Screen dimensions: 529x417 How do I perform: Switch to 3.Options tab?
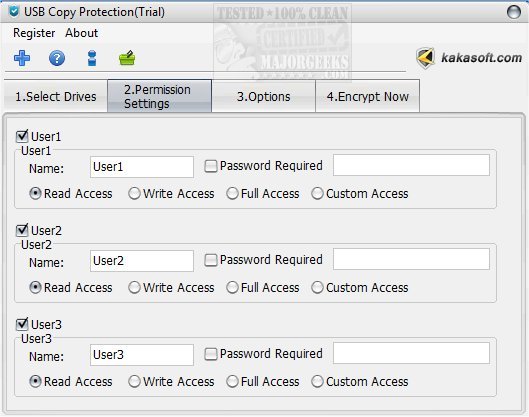[263, 97]
